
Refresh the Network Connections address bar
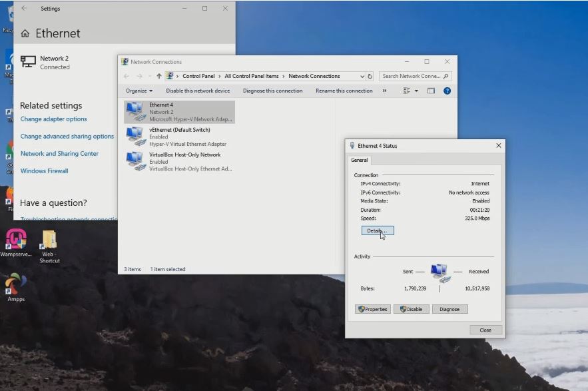[370, 76]
